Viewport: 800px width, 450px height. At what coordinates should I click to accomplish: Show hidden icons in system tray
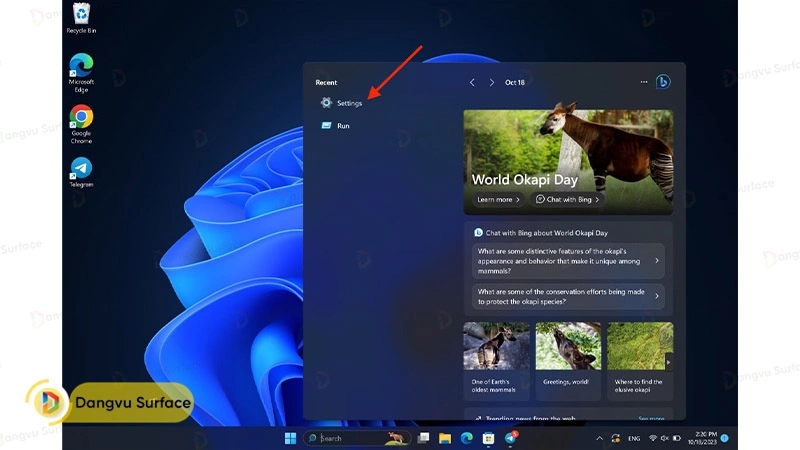599,438
